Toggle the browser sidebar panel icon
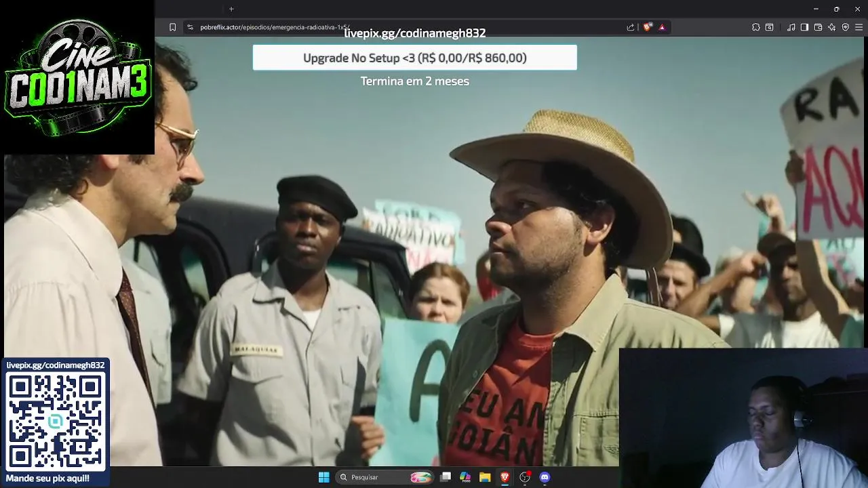 point(804,27)
